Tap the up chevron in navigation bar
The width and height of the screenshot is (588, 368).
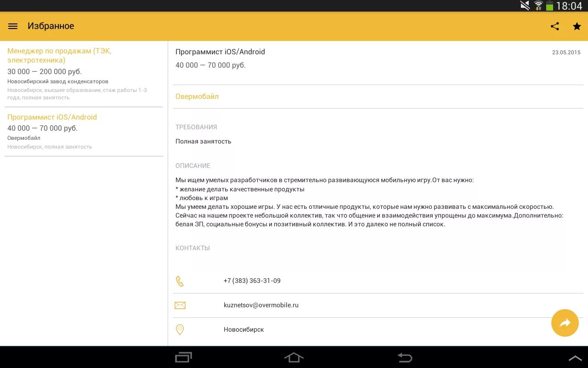575,358
